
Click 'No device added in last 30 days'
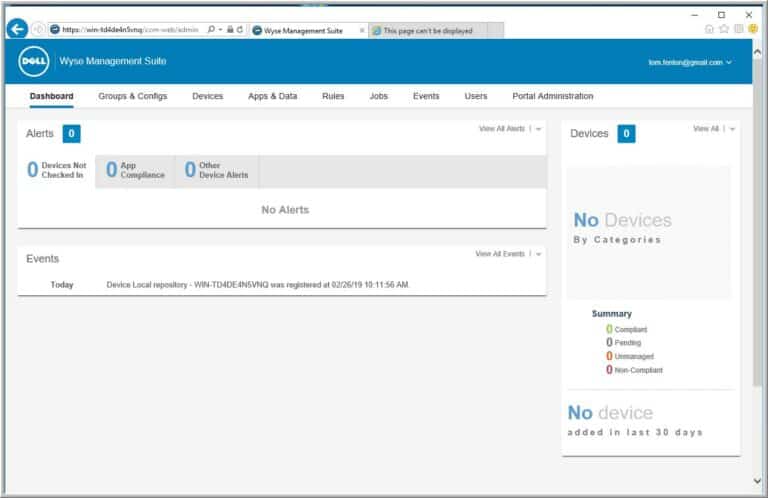pos(635,421)
